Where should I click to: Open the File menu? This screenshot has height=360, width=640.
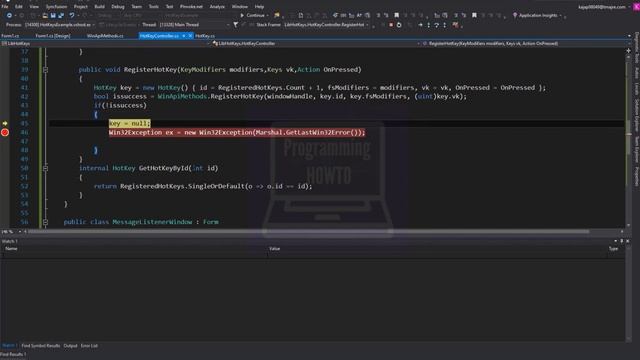click(5, 7)
